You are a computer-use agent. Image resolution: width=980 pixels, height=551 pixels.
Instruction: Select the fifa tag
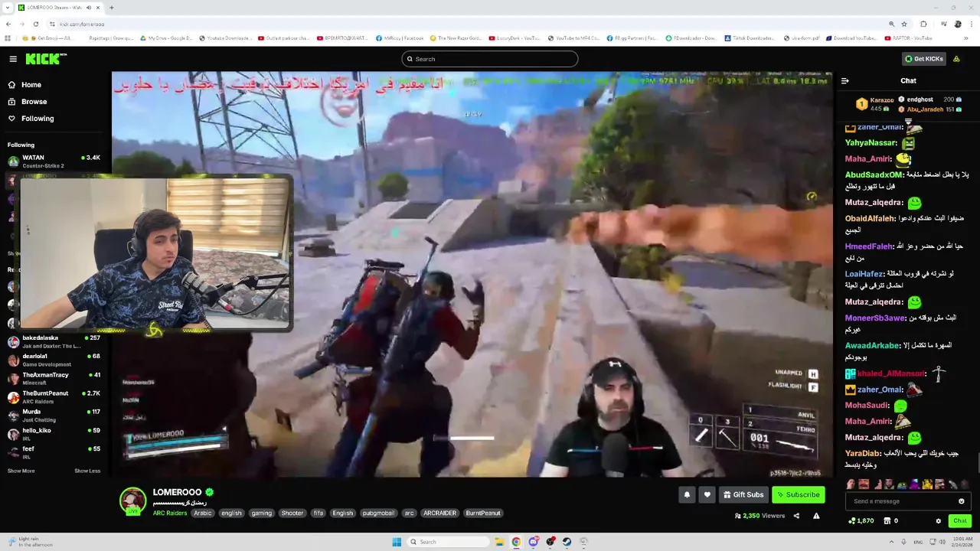318,513
